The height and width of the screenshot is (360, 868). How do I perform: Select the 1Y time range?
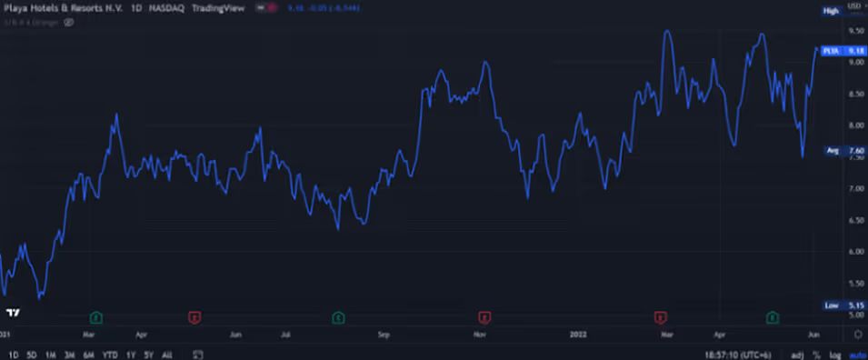[131, 355]
